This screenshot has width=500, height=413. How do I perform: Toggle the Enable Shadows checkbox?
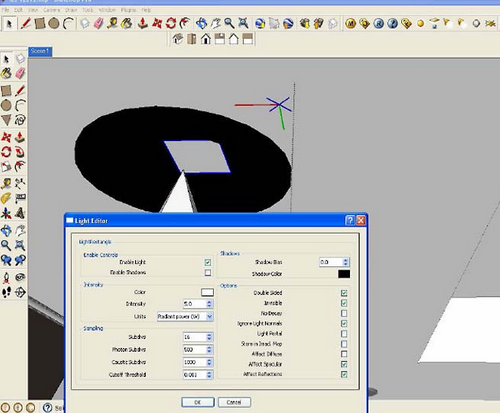[208, 273]
